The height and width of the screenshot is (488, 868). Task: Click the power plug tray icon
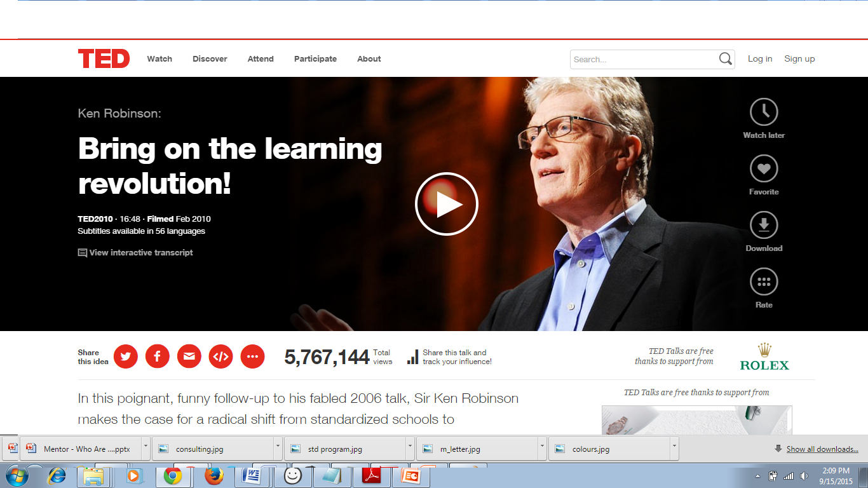point(773,476)
